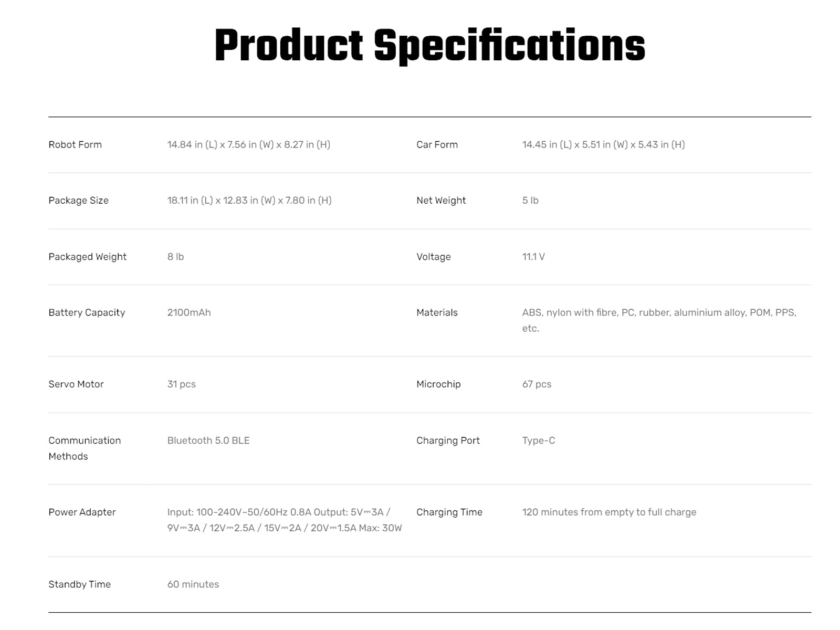Screen dimensions: 840x630
Task: Click the Net Weight label
Action: click(441, 200)
